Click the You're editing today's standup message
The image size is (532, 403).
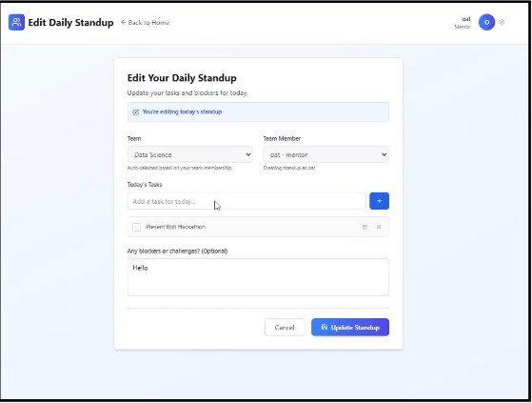click(182, 111)
